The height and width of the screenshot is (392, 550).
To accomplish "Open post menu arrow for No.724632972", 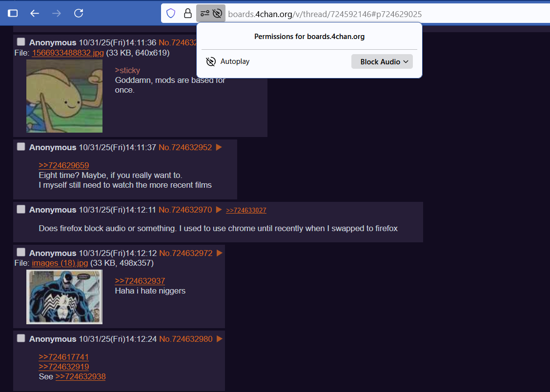I will click(x=220, y=253).
